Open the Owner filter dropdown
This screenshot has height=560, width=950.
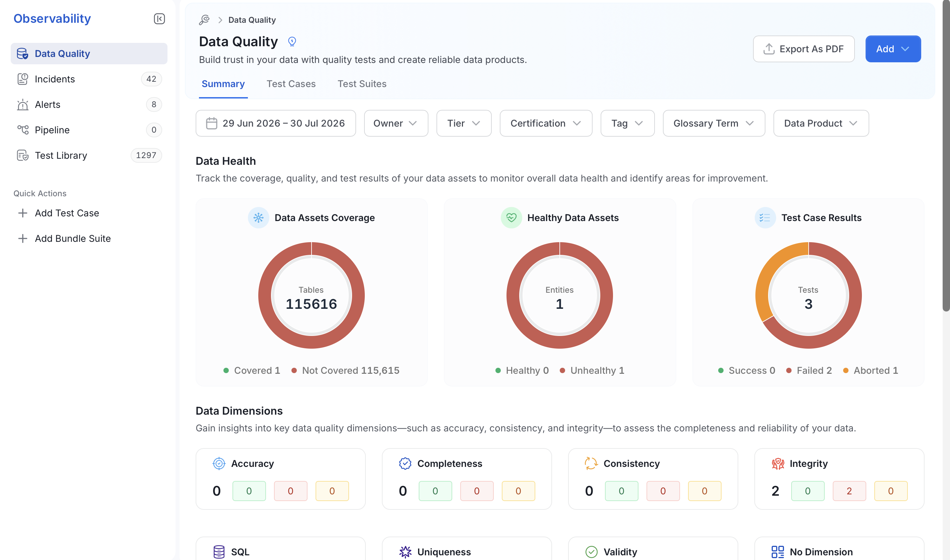(x=396, y=123)
